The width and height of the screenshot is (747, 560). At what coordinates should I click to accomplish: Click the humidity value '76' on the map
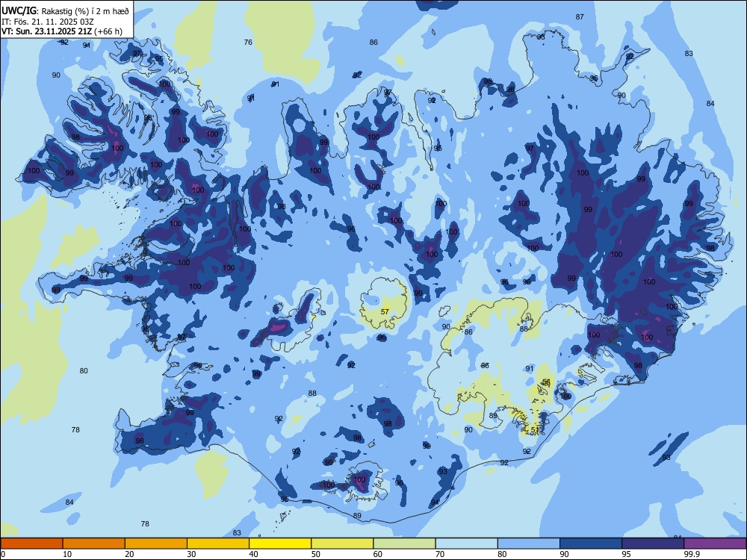point(248,43)
